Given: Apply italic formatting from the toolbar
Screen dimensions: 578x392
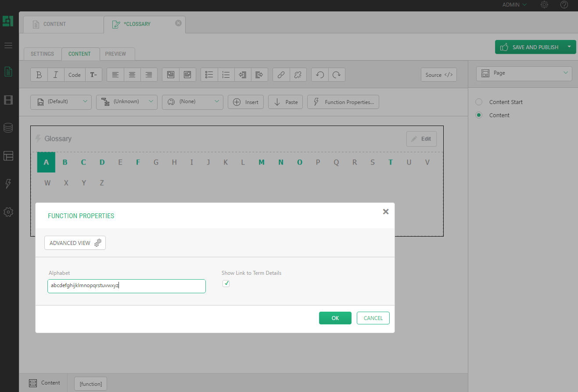Looking at the screenshot, I should coord(56,75).
